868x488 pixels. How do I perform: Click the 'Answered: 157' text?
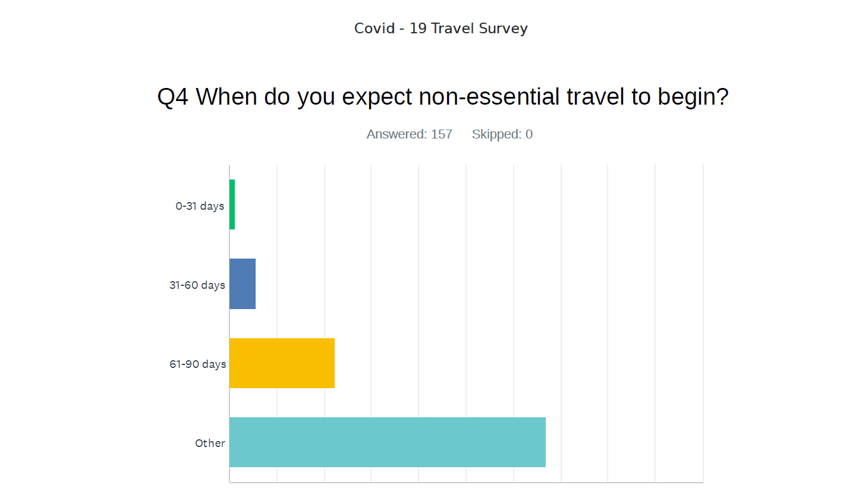410,134
